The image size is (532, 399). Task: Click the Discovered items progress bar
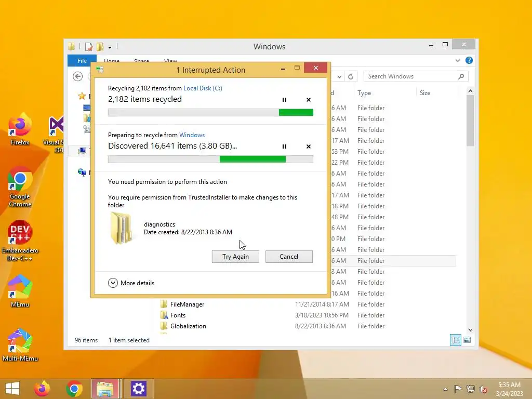210,159
